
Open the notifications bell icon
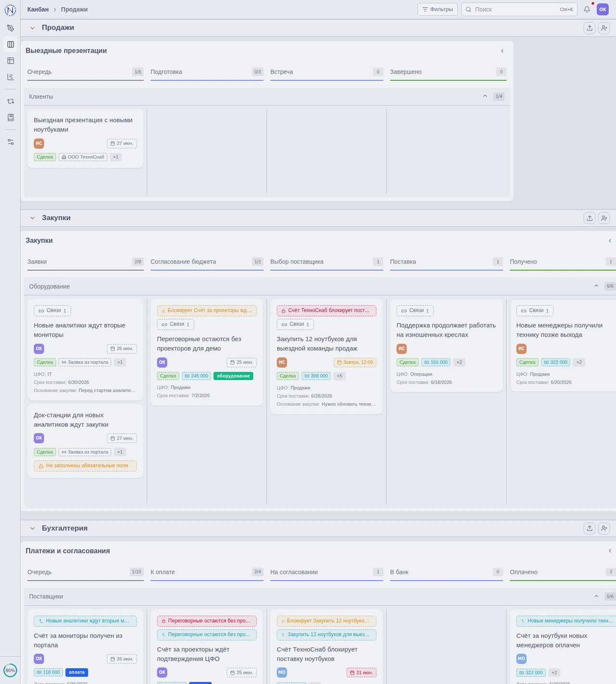click(x=587, y=9)
